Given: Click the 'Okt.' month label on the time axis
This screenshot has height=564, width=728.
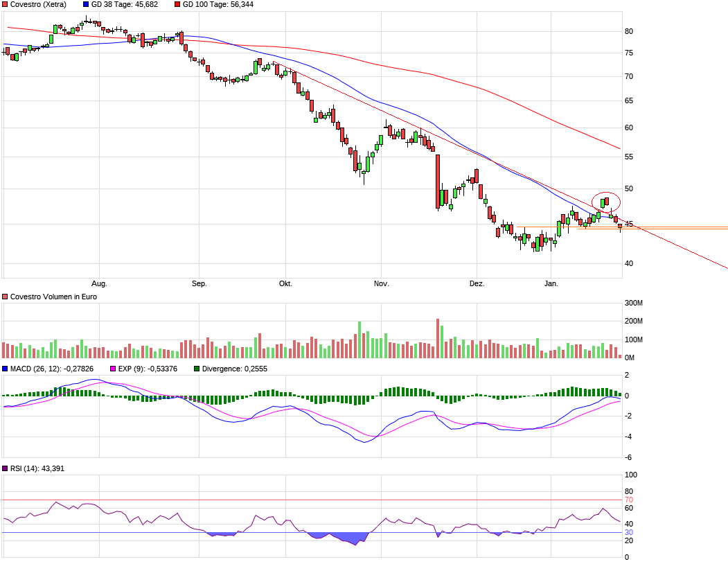Looking at the screenshot, I should (285, 284).
